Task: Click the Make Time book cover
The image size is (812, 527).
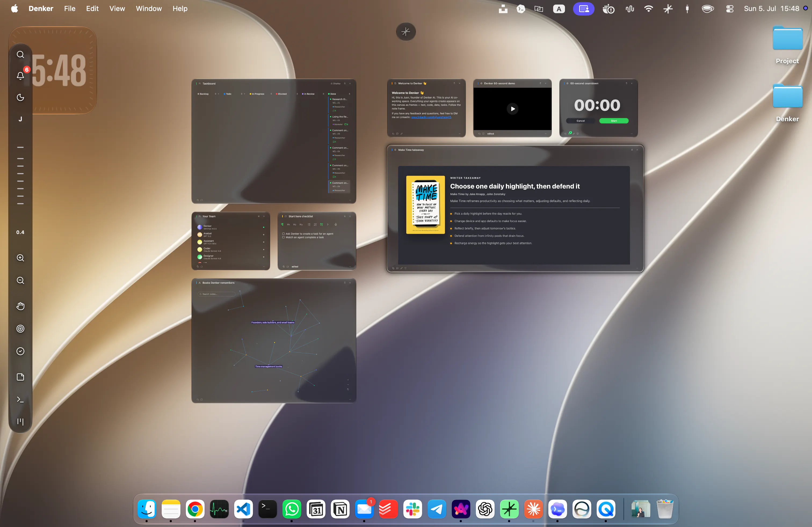Action: (x=425, y=204)
